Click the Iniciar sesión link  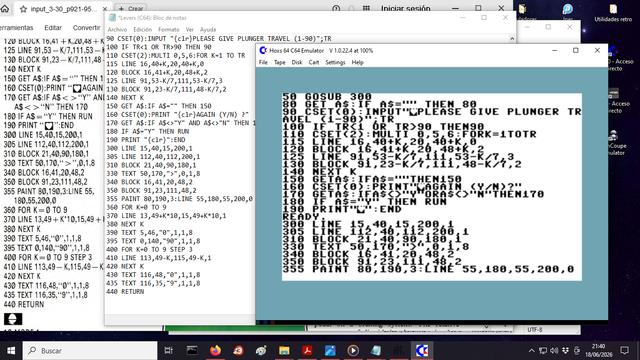pos(405,8)
